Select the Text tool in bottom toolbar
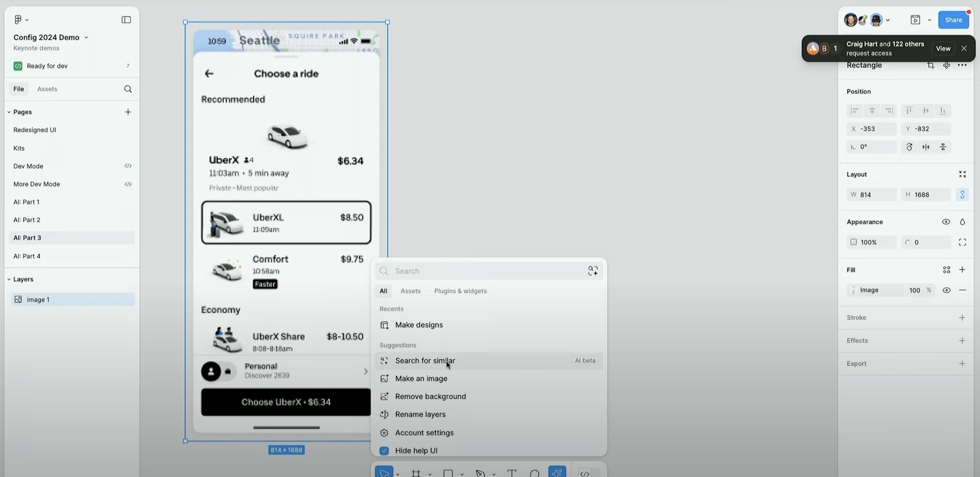This screenshot has width=980, height=477. pos(512,473)
